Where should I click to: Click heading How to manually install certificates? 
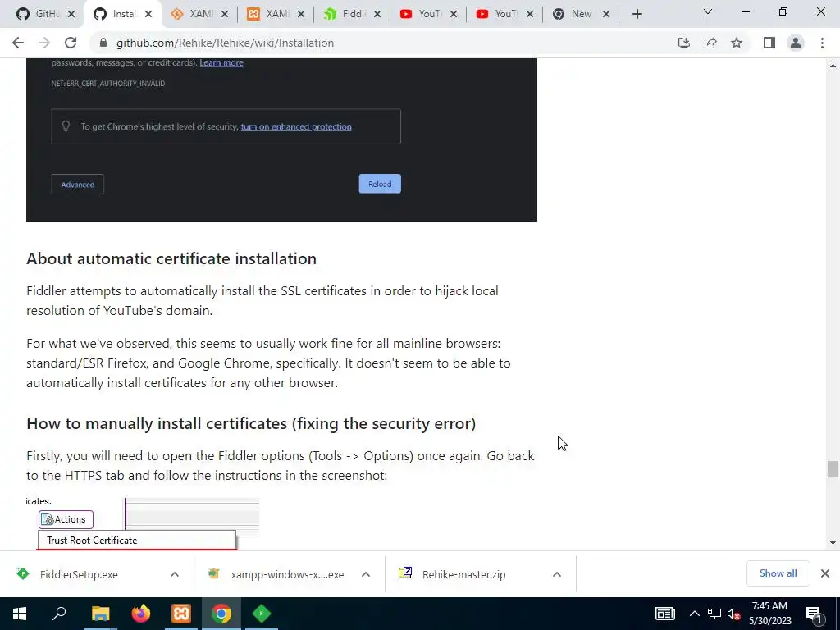[251, 424]
